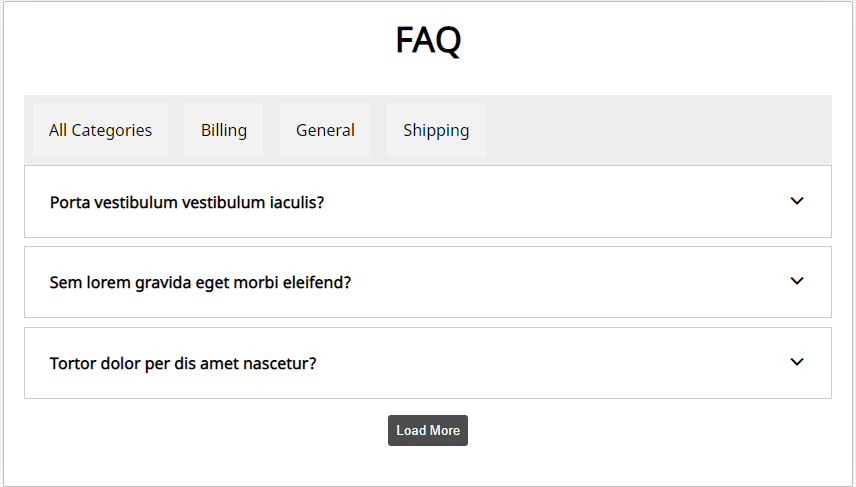Open question 'Porta vestibulum vestibulum iaculis?'

point(187,202)
